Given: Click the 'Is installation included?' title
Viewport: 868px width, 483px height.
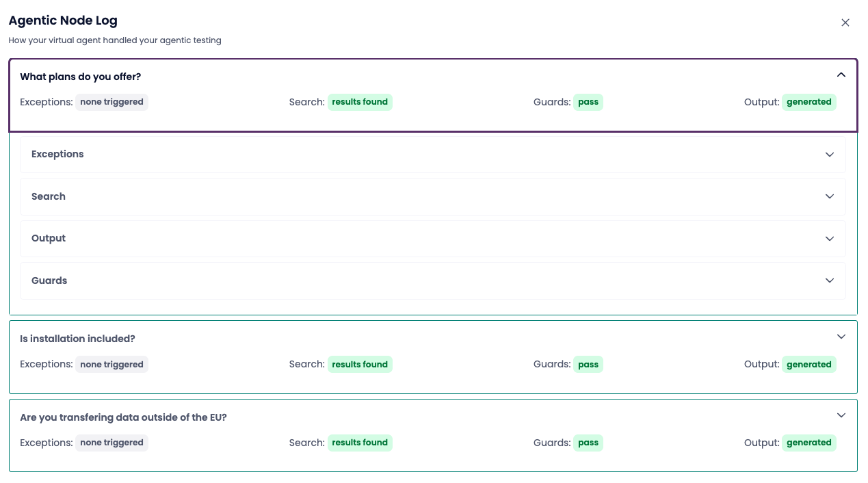Looking at the screenshot, I should 77,339.
